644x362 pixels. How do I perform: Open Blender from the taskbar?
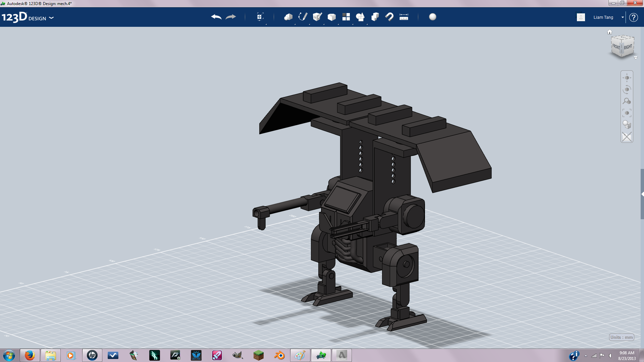(279, 355)
